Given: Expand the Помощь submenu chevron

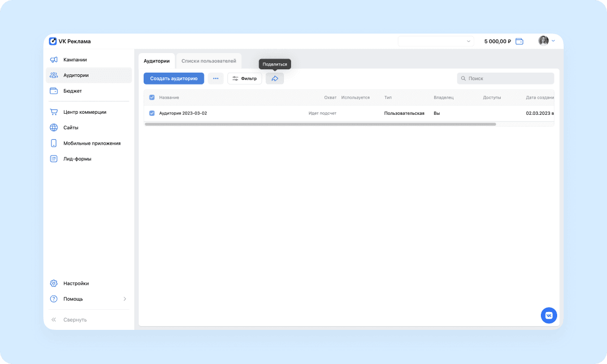Looking at the screenshot, I should click(x=125, y=299).
